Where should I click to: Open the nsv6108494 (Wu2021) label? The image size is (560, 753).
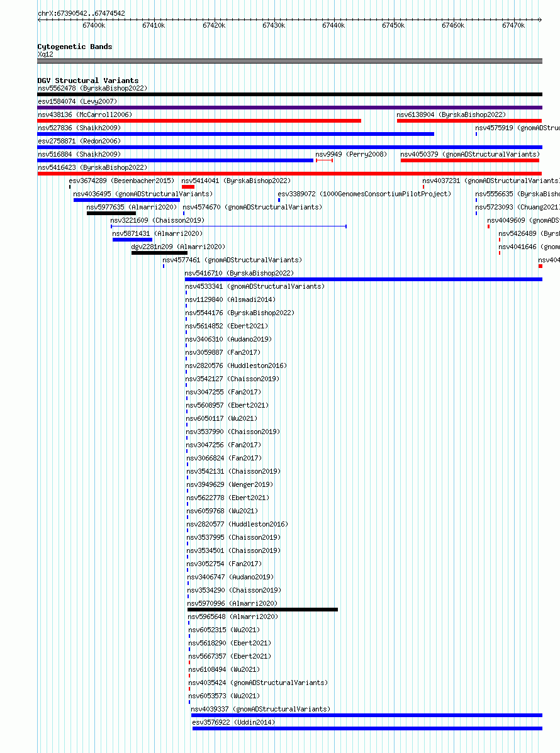coord(224,669)
